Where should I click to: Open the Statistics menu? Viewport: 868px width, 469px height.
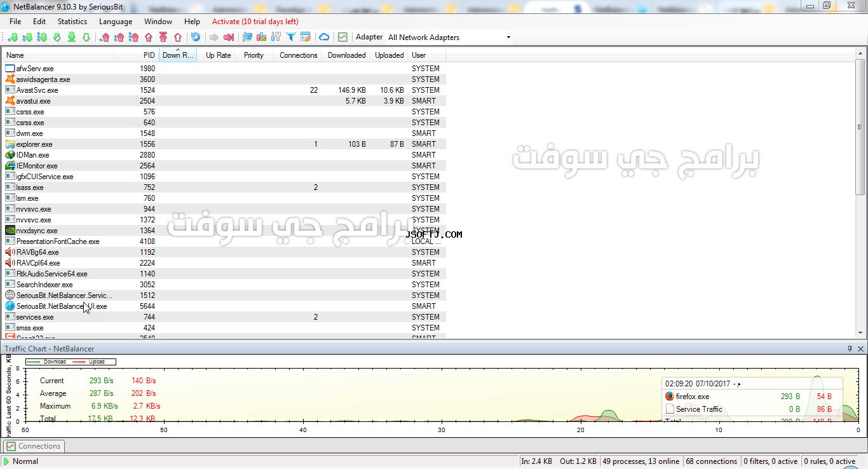[x=72, y=22]
